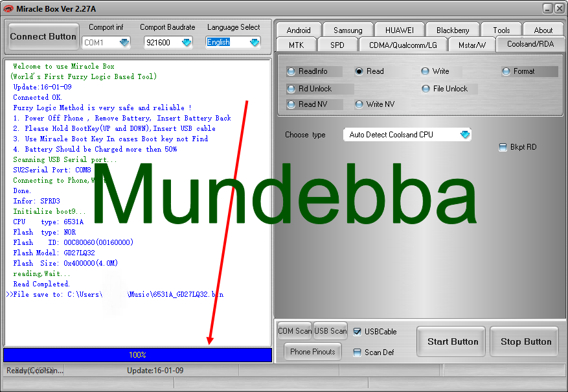Click the 'File save to:' log line
Screen dimensions: 568x392
point(115,295)
